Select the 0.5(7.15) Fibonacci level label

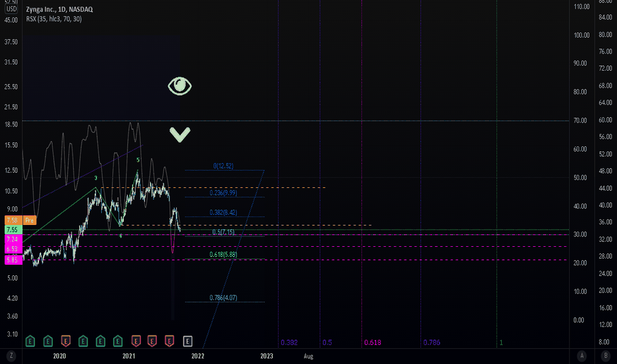pyautogui.click(x=223, y=232)
